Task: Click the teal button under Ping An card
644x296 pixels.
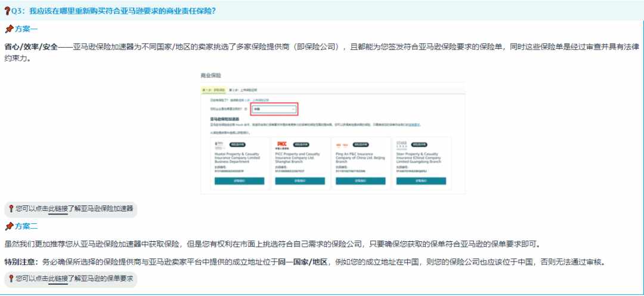Action: coord(361,181)
